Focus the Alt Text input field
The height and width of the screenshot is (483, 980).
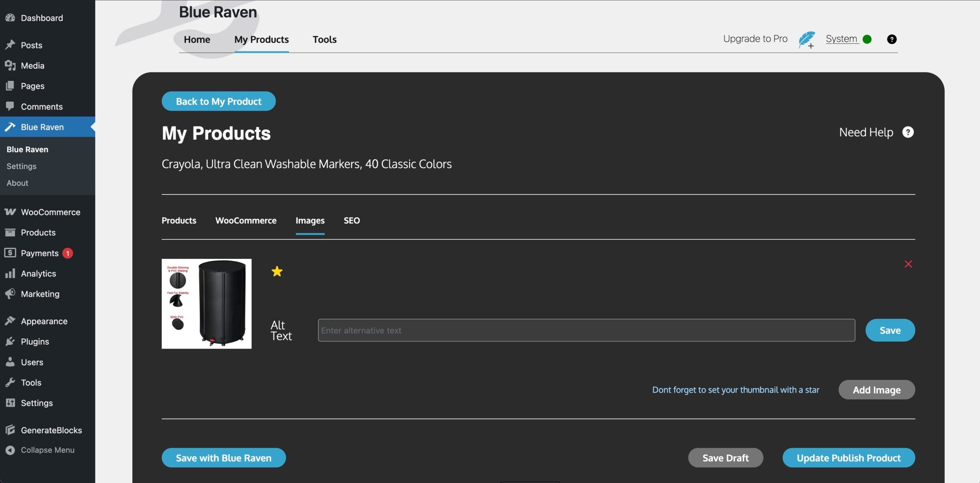(x=586, y=330)
